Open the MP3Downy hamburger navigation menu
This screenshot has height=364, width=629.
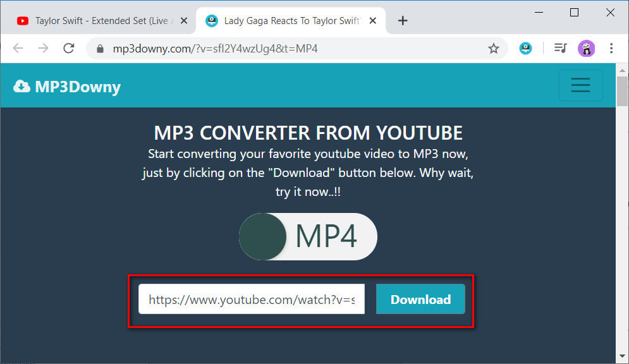click(580, 85)
